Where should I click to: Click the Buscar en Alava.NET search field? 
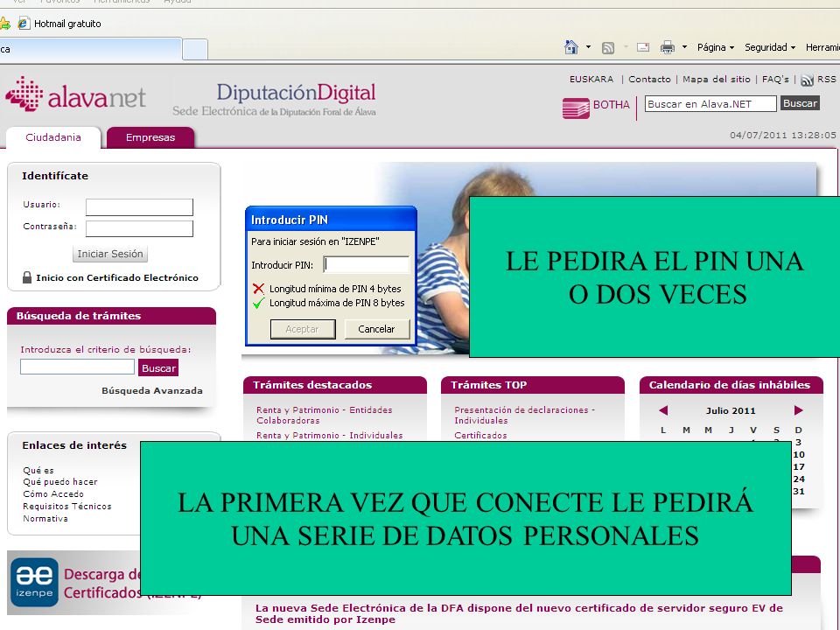coord(710,104)
